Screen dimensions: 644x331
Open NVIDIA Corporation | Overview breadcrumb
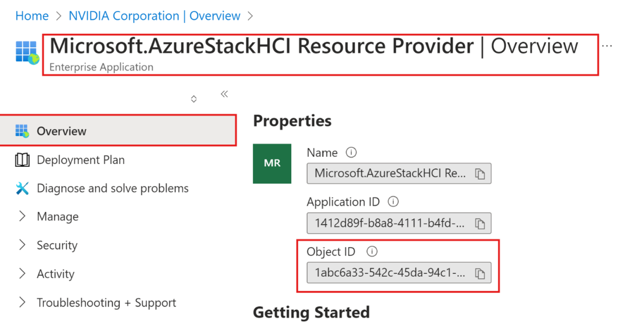(154, 16)
